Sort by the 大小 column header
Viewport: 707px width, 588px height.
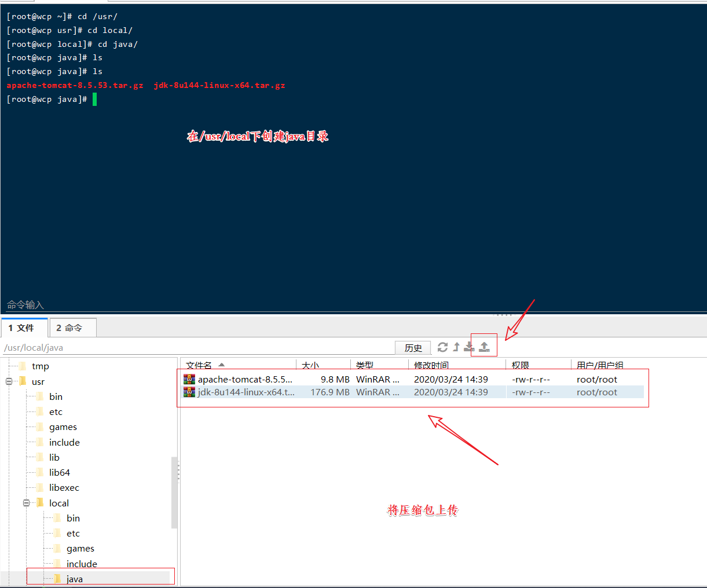(323, 365)
